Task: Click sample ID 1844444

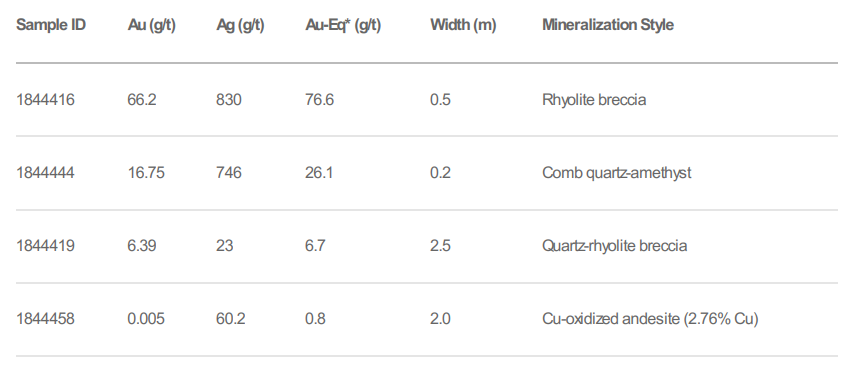Action: [x=45, y=173]
